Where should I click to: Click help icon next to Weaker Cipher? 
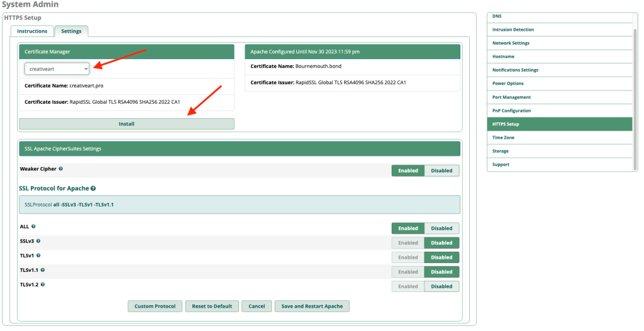pyautogui.click(x=61, y=169)
